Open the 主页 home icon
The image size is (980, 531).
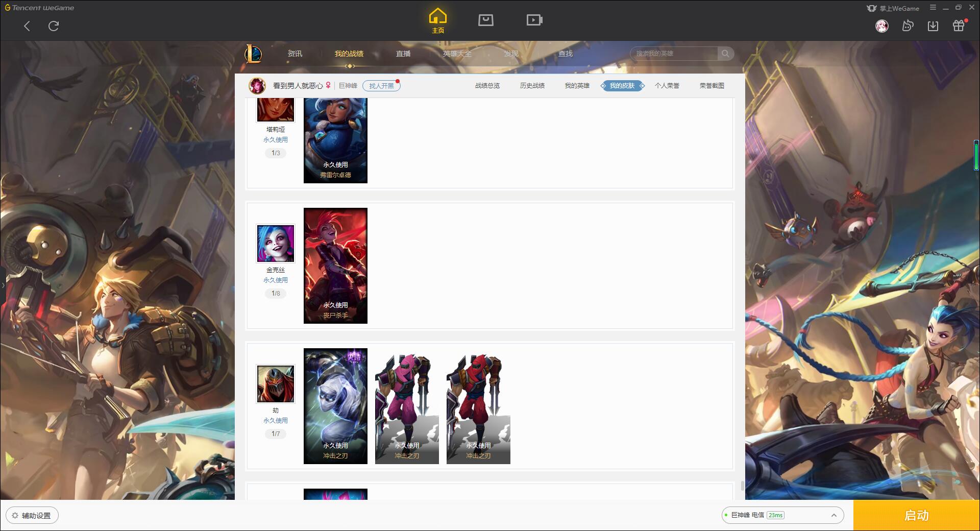[x=438, y=21]
